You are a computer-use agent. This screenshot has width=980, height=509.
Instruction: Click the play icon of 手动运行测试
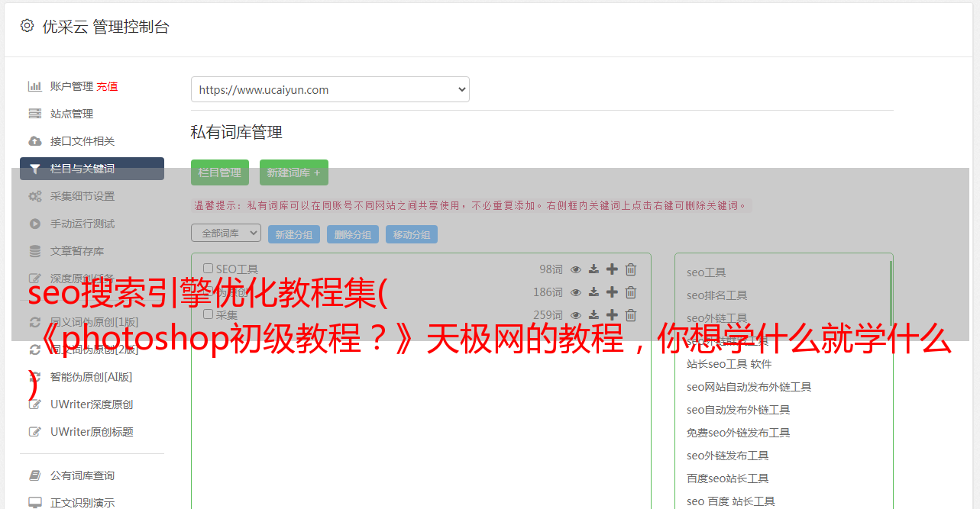(x=35, y=224)
